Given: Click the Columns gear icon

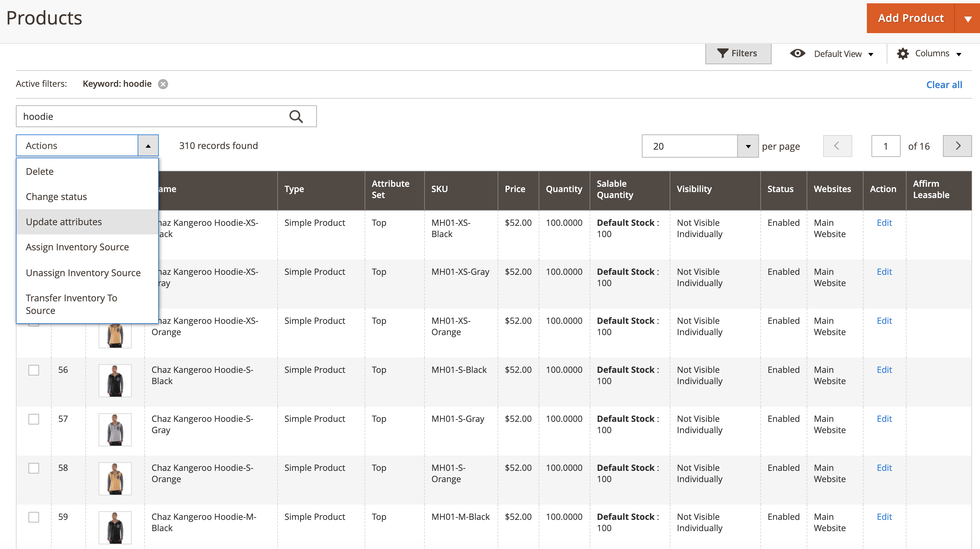Looking at the screenshot, I should [x=903, y=54].
